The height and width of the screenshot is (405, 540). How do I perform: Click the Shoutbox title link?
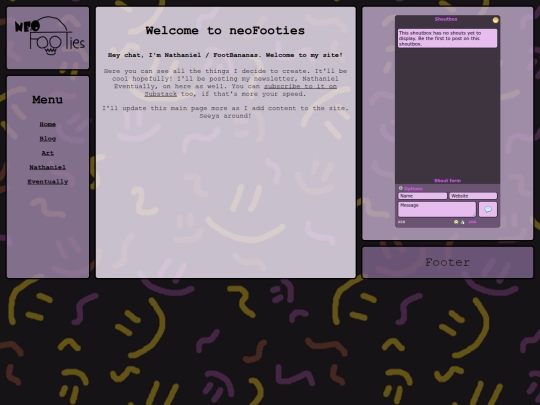[x=446, y=19]
